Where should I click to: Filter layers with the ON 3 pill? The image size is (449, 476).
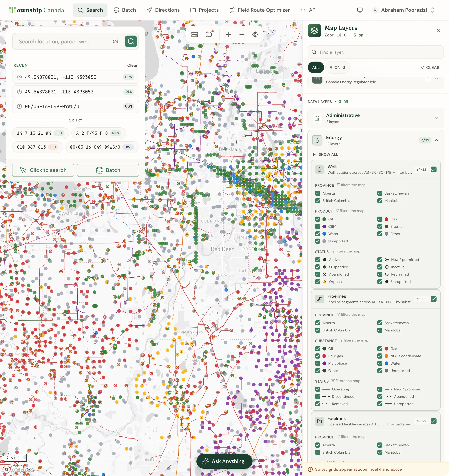(x=337, y=68)
